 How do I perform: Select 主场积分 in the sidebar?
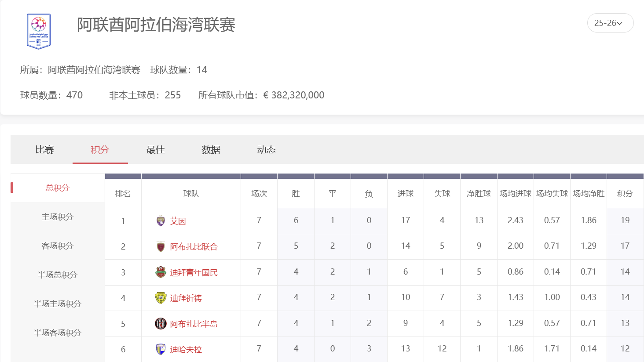tap(58, 217)
